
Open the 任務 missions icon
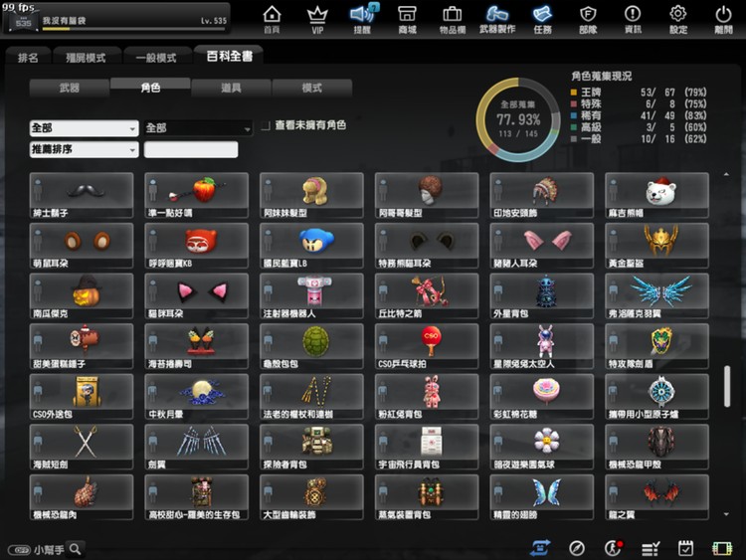[542, 19]
